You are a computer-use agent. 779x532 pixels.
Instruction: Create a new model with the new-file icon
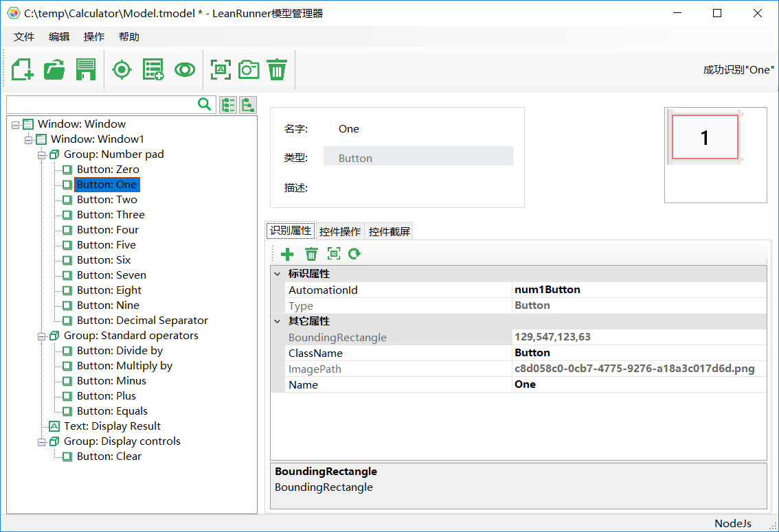tap(21, 69)
